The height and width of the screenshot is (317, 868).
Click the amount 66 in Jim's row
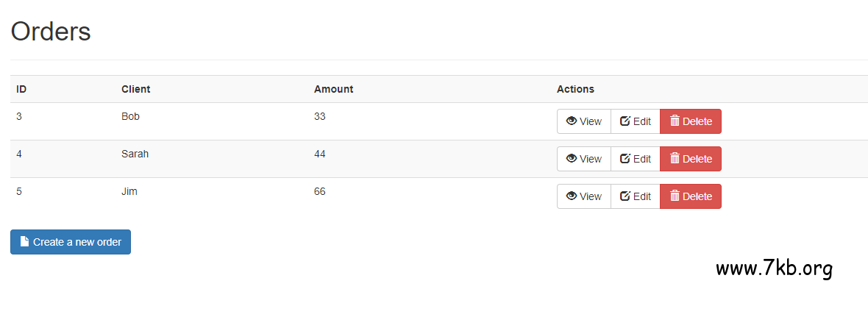pyautogui.click(x=319, y=192)
